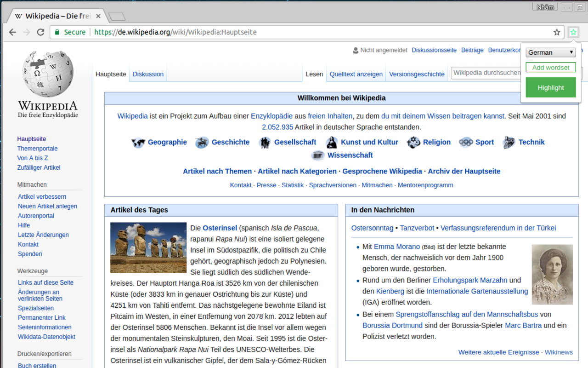The width and height of the screenshot is (588, 368).
Task: Click Links auf diese Seite
Action: [45, 283]
